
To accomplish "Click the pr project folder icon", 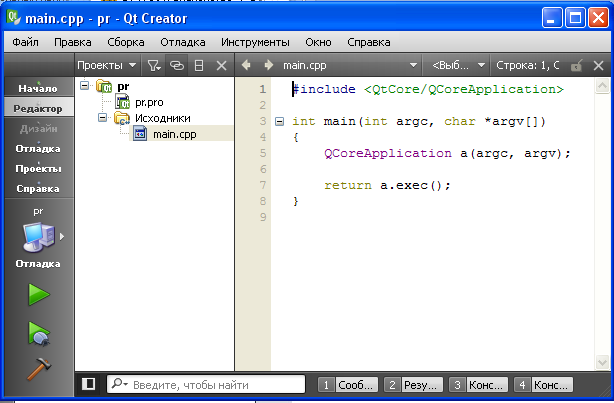I will pyautogui.click(x=104, y=86).
